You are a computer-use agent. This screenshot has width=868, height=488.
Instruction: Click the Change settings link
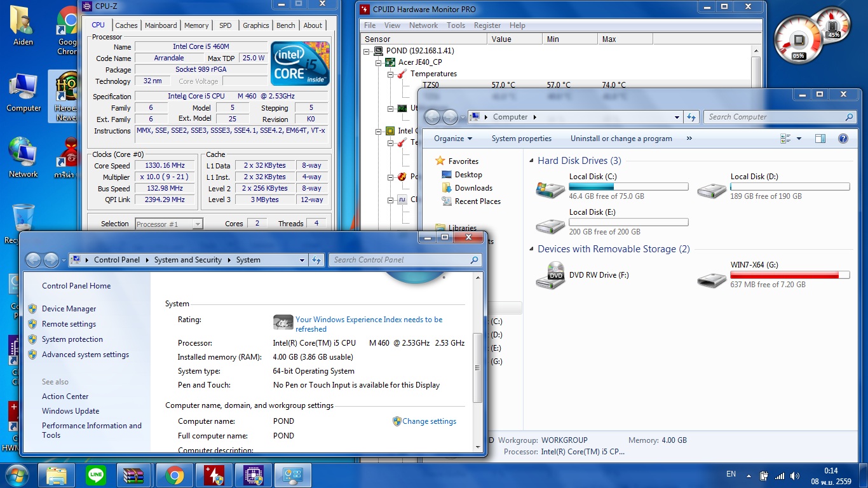pyautogui.click(x=429, y=421)
